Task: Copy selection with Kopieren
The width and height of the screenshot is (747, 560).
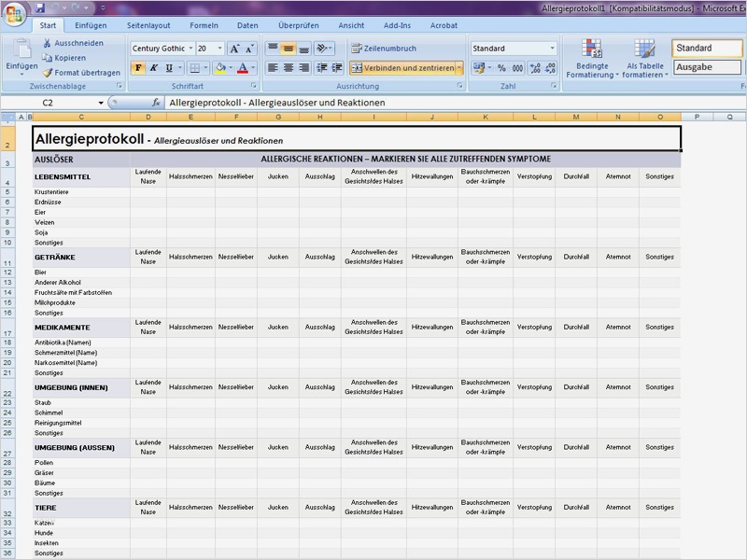Action: 64,58
